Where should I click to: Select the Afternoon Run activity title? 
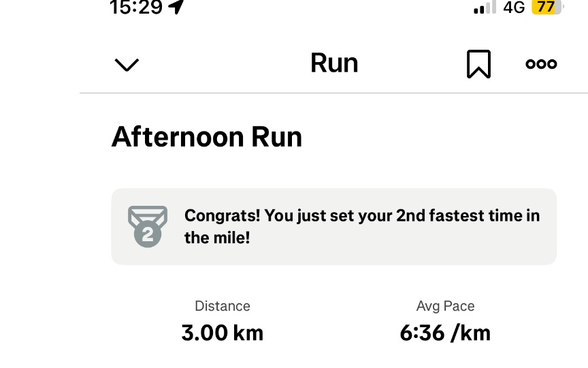tap(207, 137)
